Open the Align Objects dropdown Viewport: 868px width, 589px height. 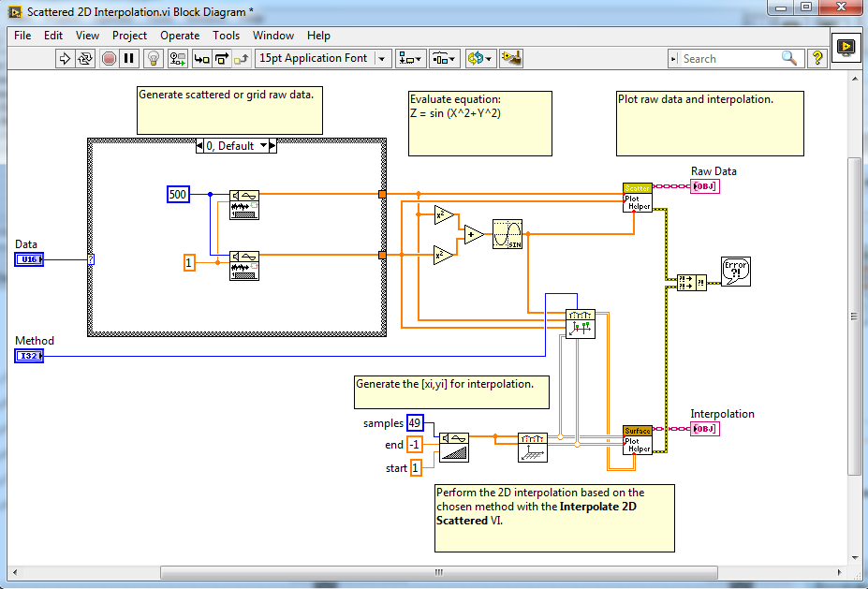tap(411, 59)
